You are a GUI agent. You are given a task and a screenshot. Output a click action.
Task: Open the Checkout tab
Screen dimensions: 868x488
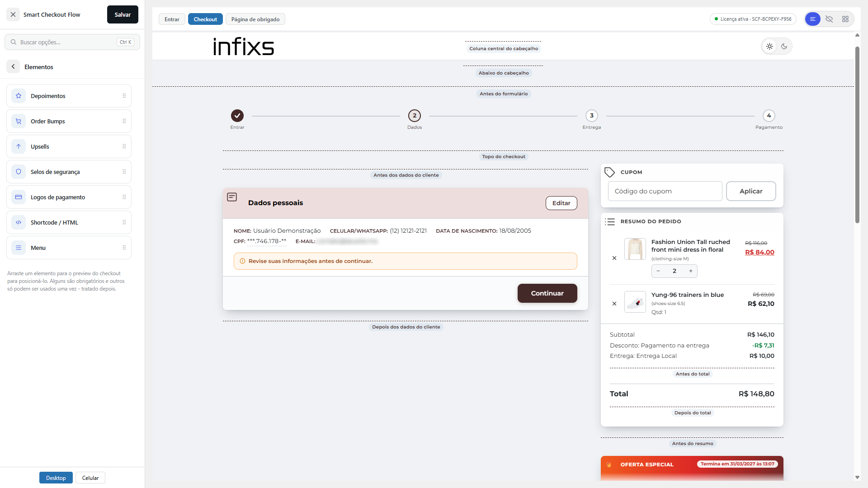pyautogui.click(x=205, y=19)
